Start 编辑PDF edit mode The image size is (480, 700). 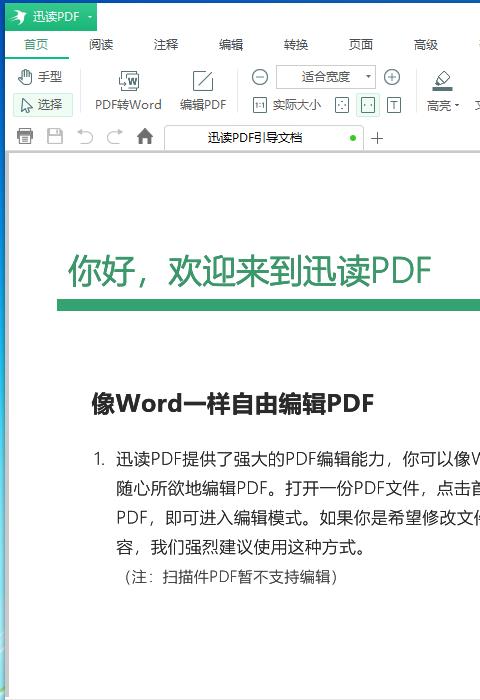point(203,91)
